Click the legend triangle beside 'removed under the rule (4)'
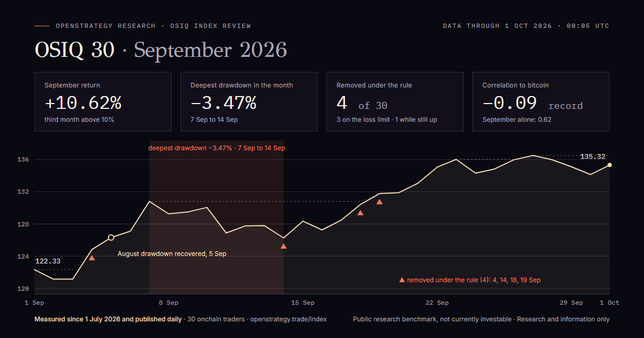Image resolution: width=644 pixels, height=338 pixels. click(402, 280)
